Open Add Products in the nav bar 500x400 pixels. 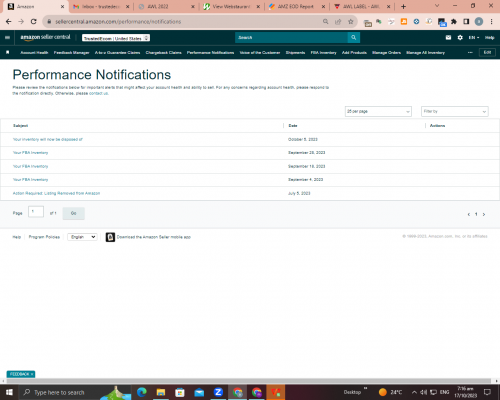[354, 53]
